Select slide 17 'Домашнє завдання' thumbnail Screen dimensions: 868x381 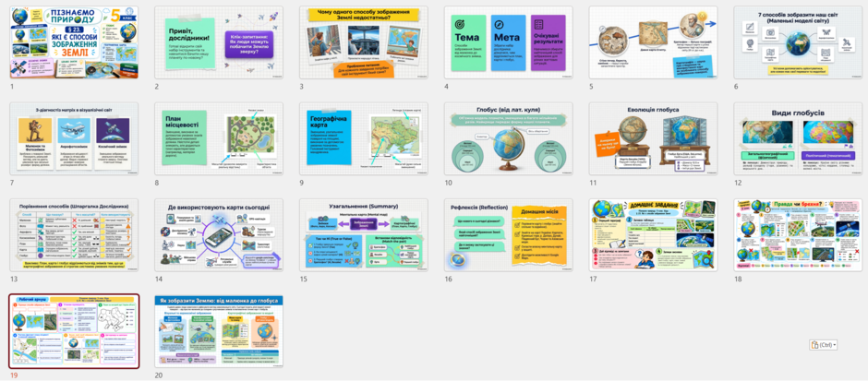click(x=653, y=235)
